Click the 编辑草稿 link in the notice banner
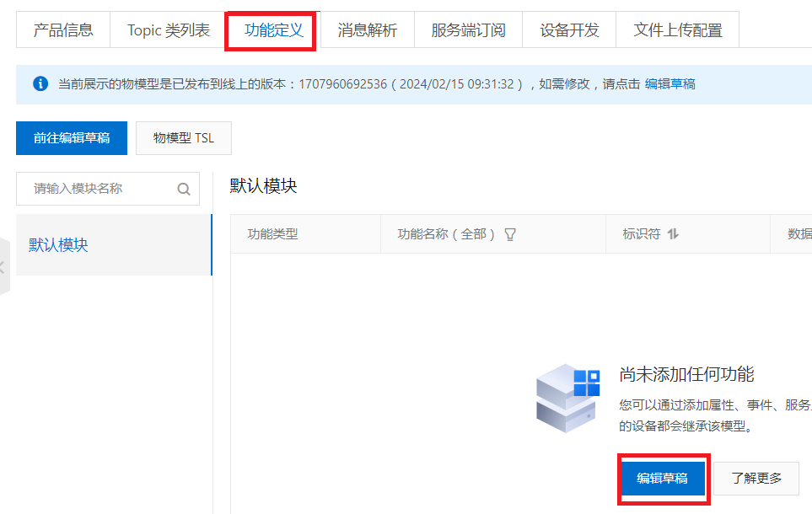 [669, 84]
